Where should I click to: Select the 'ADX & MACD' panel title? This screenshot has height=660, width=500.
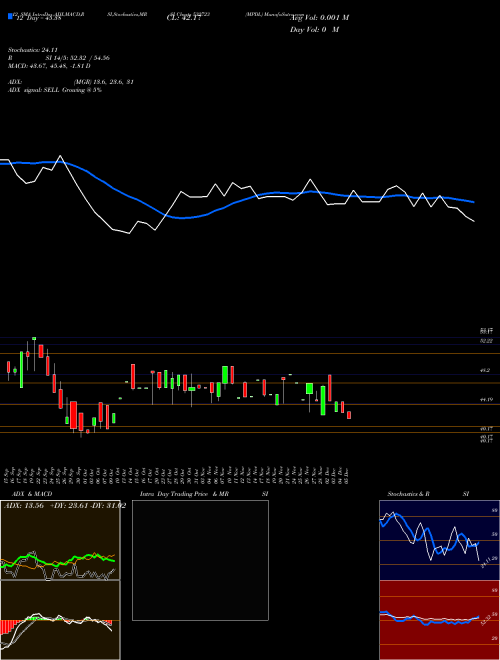[32, 494]
